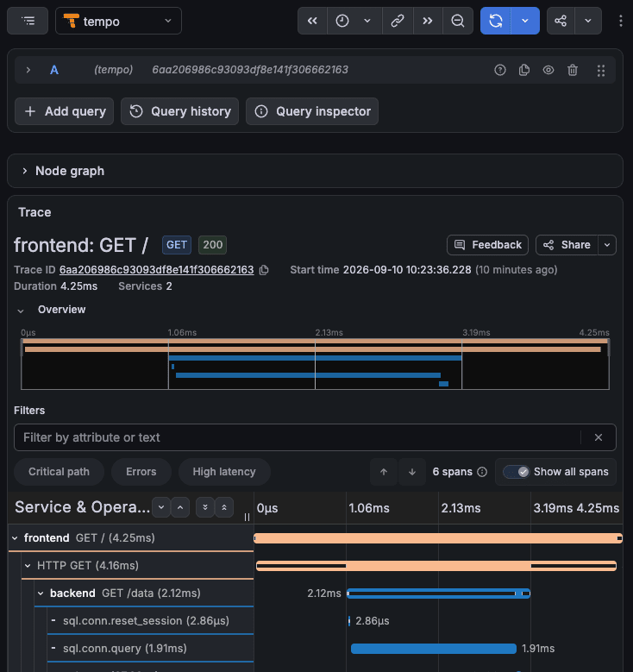633x672 pixels.
Task: Shift time range forwards
Action: [x=428, y=21]
